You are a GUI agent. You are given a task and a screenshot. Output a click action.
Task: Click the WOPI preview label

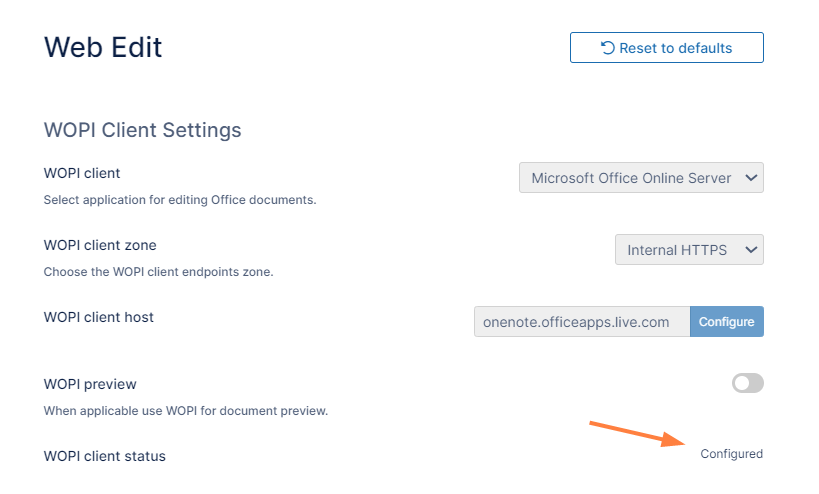pyautogui.click(x=90, y=384)
